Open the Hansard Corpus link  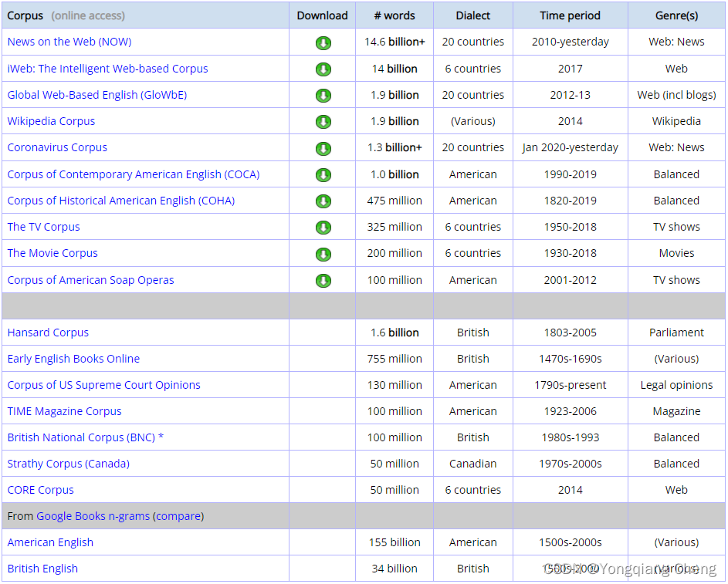48,333
